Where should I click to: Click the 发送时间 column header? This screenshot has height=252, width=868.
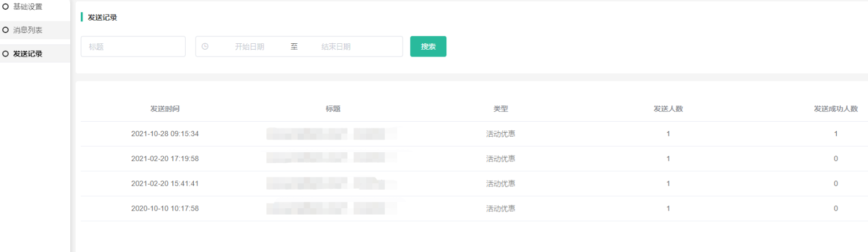[165, 108]
